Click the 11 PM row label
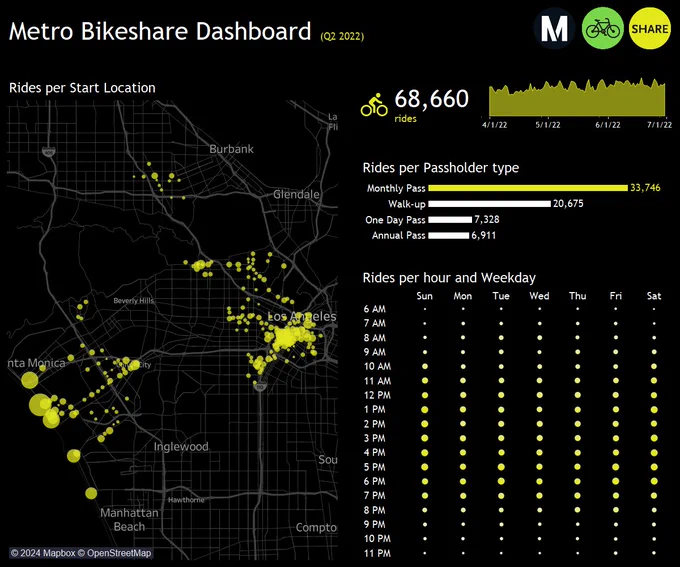 [377, 554]
